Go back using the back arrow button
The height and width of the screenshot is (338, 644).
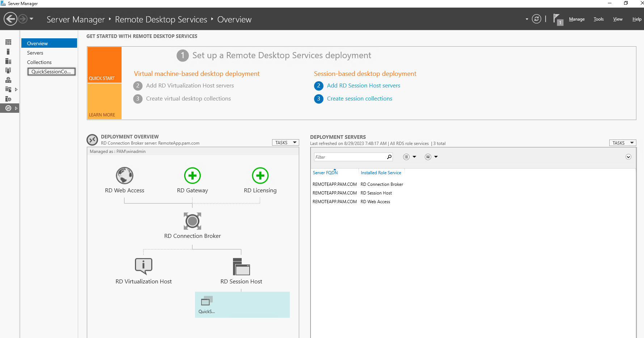point(10,19)
